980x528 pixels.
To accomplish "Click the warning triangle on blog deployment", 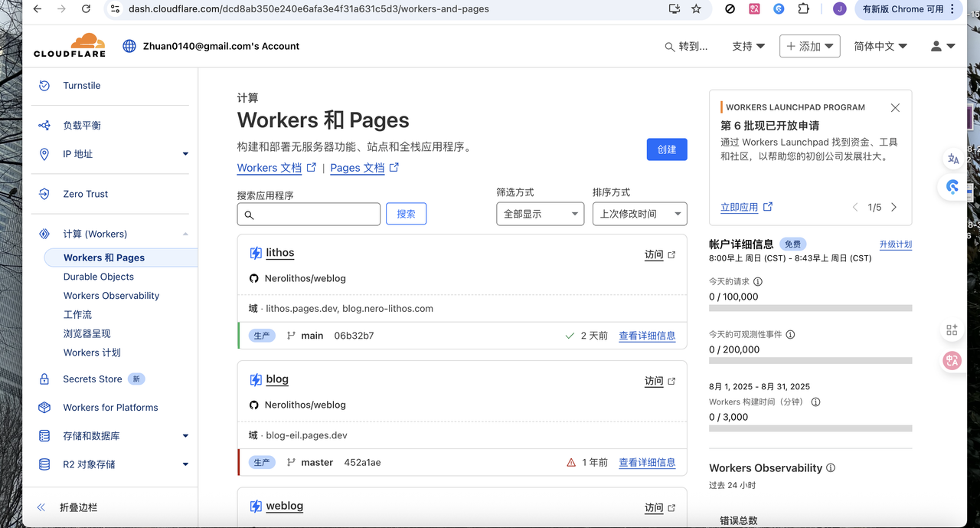I will [571, 462].
